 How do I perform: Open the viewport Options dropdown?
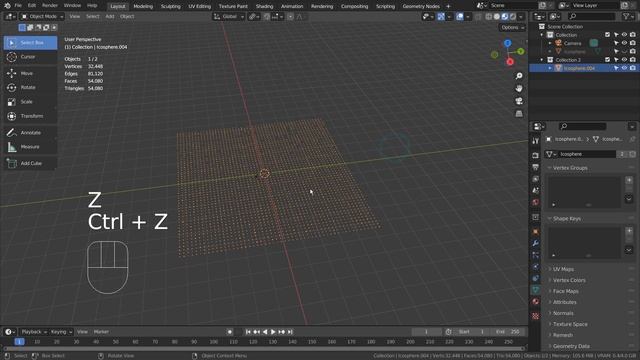tap(512, 27)
